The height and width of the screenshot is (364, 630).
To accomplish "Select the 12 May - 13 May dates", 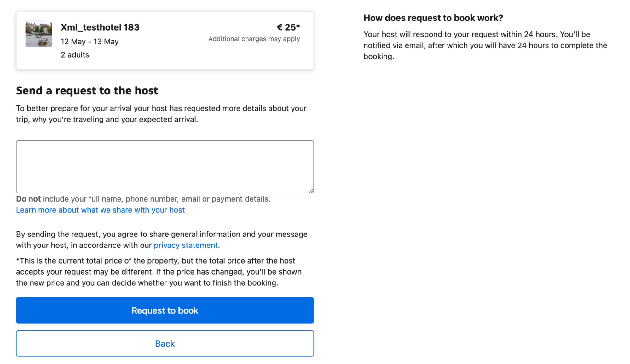I will pyautogui.click(x=90, y=42).
